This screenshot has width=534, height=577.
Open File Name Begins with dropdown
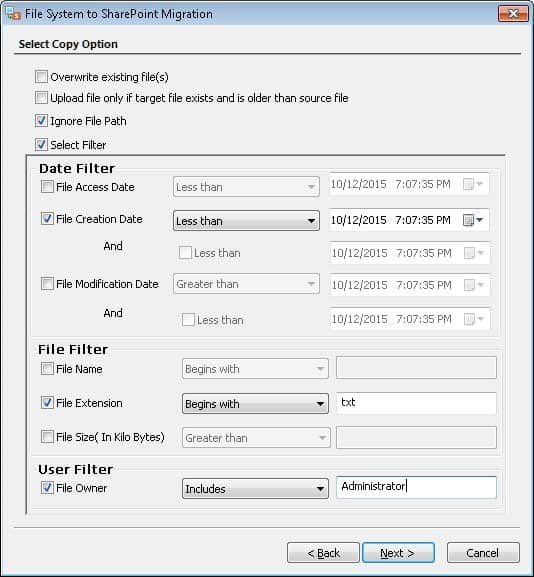[x=255, y=369]
